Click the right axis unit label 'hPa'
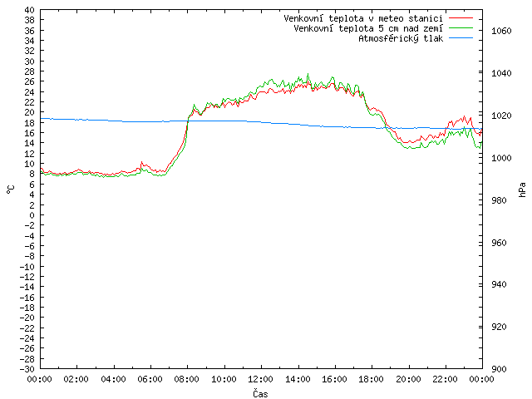Image resolution: width=532 pixels, height=399 pixels. (x=522, y=190)
